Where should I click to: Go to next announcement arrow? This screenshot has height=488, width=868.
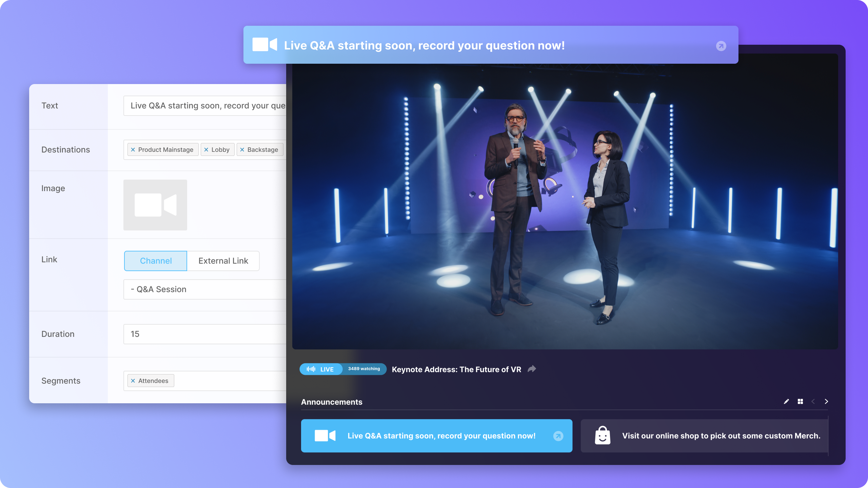click(826, 402)
